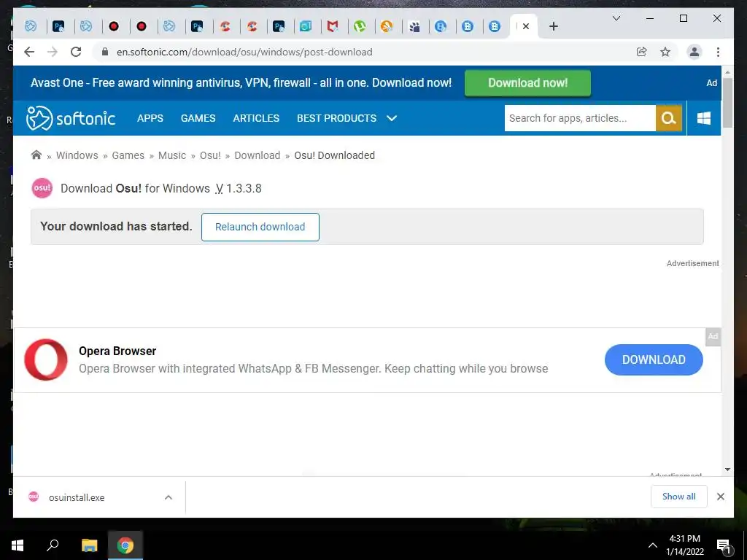Click the page scrollbar down arrow
Viewport: 747px width, 560px height.
[x=727, y=470]
